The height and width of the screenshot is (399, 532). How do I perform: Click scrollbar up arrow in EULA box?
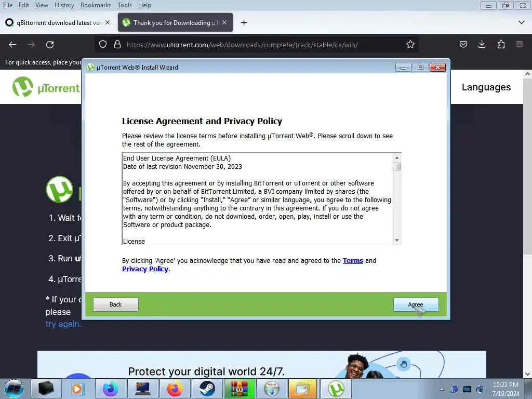(396, 158)
